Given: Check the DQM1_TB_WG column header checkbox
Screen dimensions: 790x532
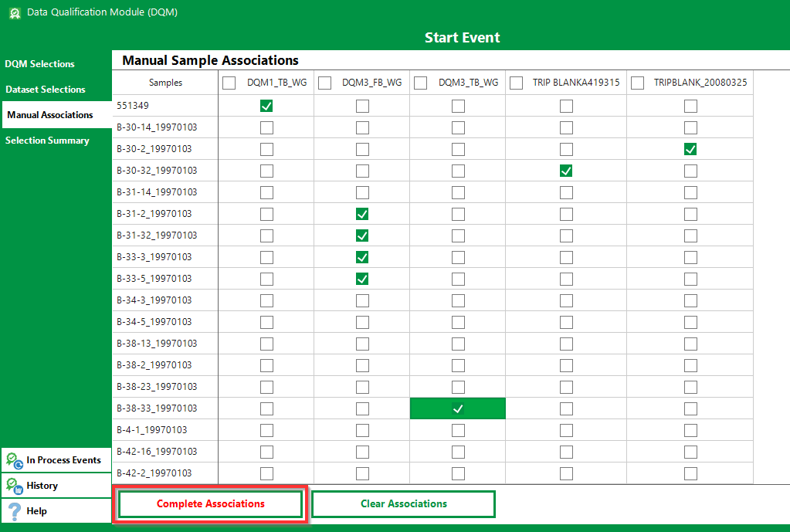Looking at the screenshot, I should click(229, 83).
